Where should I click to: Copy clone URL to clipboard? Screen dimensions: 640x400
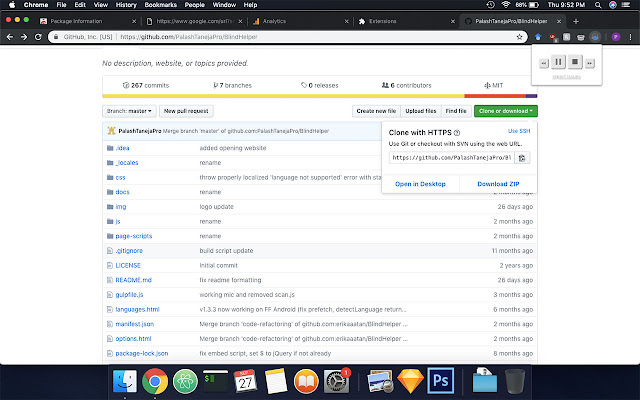pos(522,158)
